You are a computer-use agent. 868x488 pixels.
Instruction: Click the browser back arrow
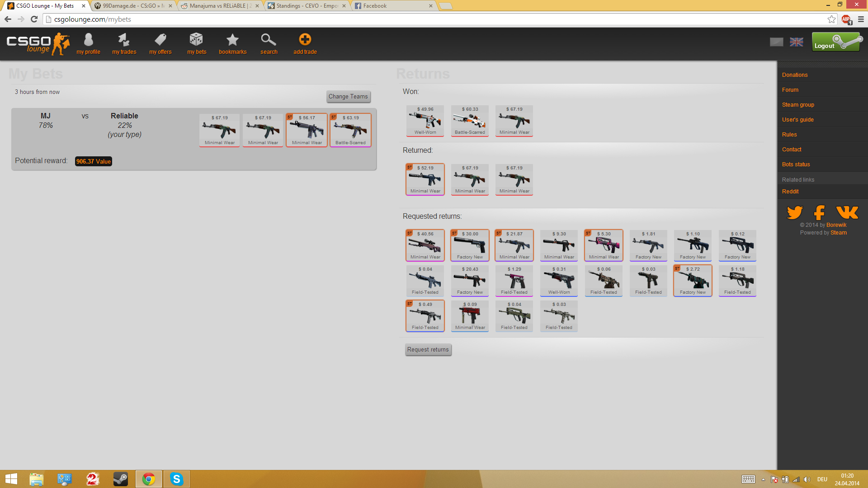coord(8,19)
